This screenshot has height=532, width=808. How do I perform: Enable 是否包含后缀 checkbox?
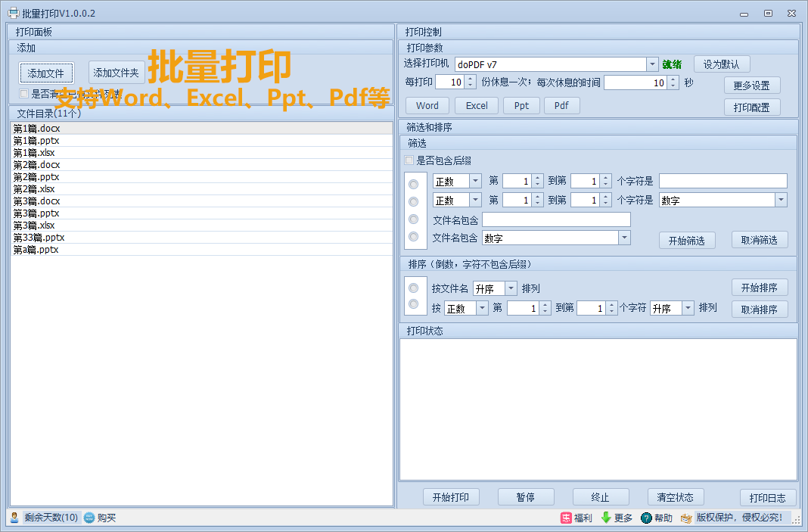click(409, 160)
